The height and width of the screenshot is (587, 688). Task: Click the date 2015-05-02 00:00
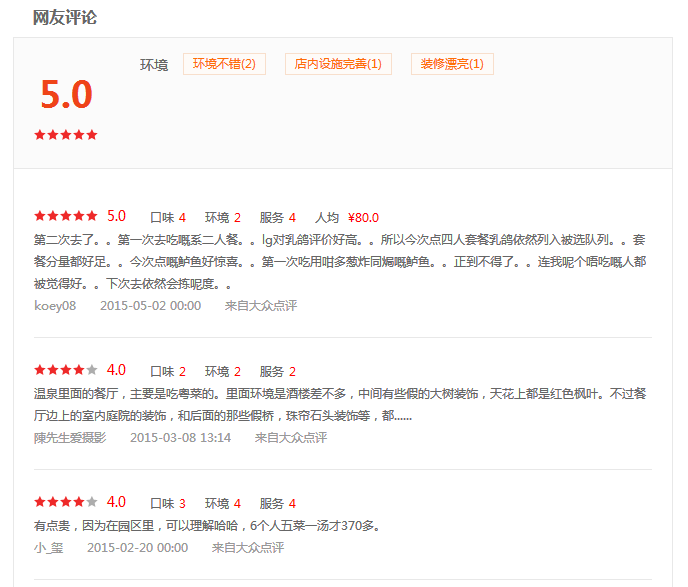(150, 306)
